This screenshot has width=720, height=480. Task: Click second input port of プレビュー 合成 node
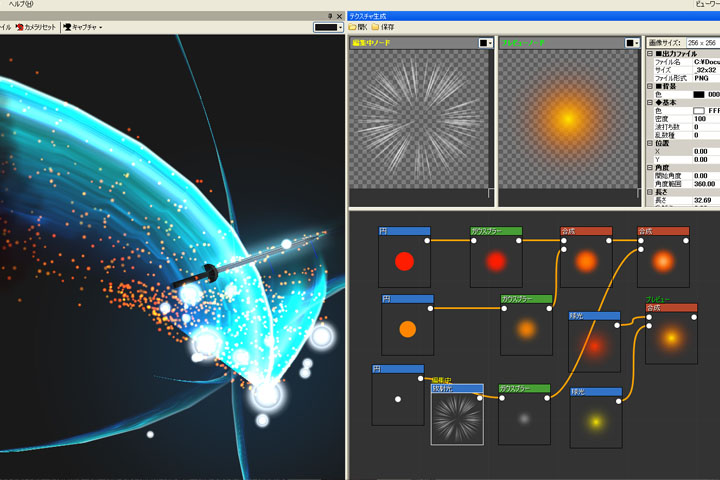coord(649,326)
